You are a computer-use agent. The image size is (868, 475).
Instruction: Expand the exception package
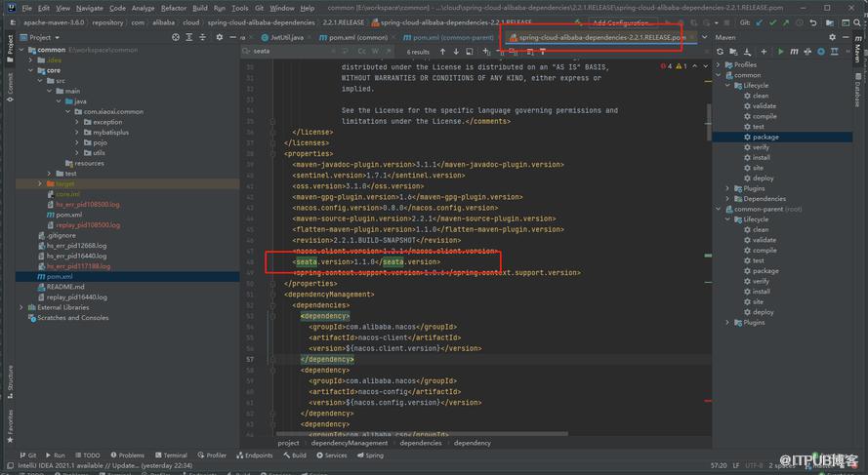tap(77, 122)
